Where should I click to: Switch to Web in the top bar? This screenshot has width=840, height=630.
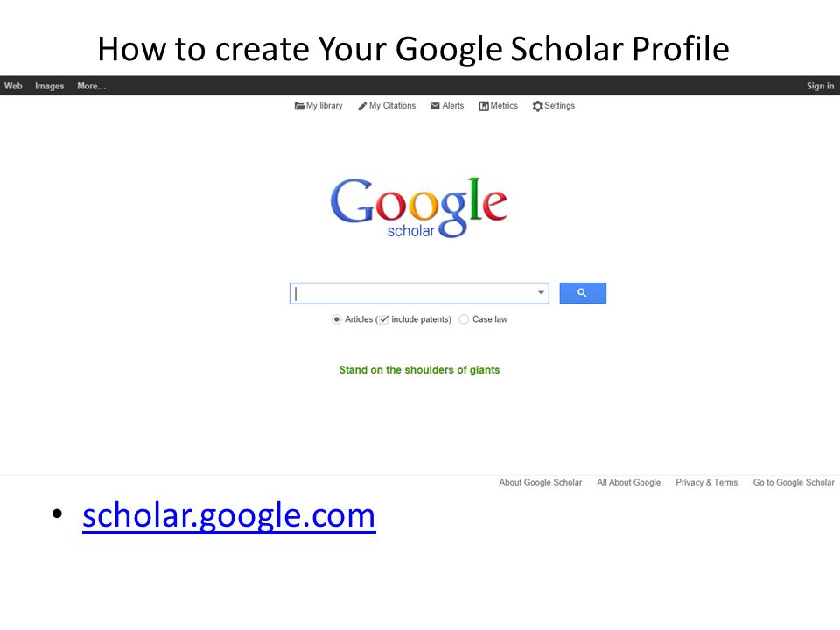(x=13, y=86)
